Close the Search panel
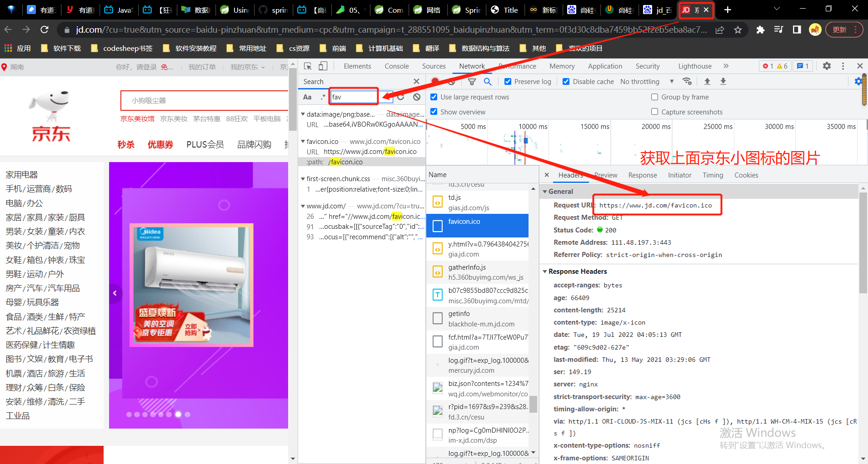Viewport: 868px width, 464px height. pos(416,81)
